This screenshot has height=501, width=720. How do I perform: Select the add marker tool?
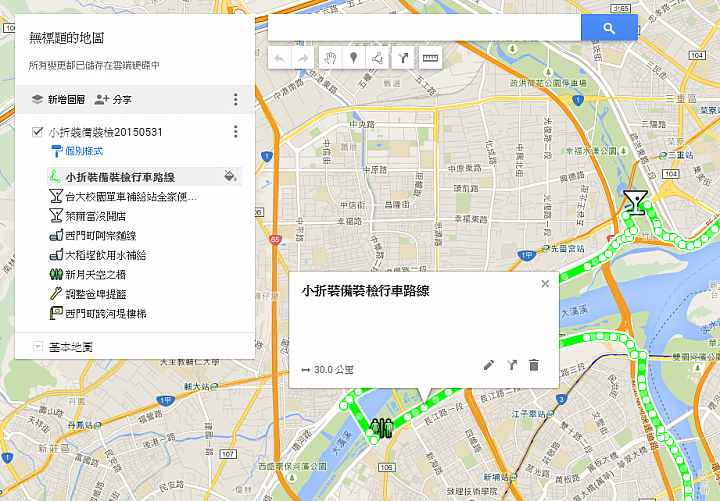point(354,58)
